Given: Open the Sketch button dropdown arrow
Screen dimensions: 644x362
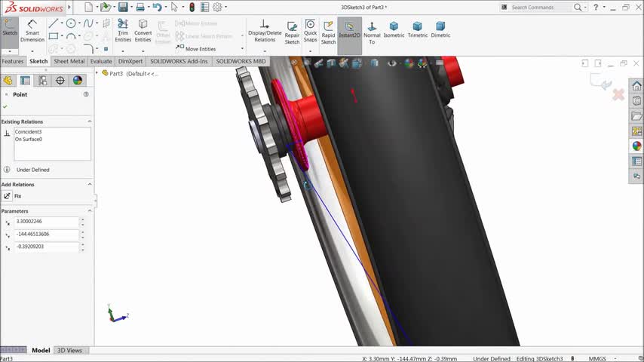Looking at the screenshot, I should [x=10, y=51].
